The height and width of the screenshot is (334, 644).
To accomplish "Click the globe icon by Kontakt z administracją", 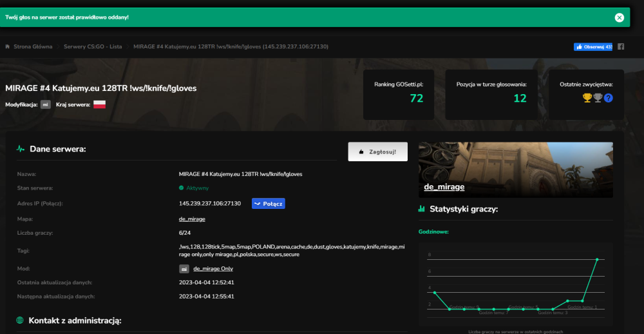I will tap(20, 320).
